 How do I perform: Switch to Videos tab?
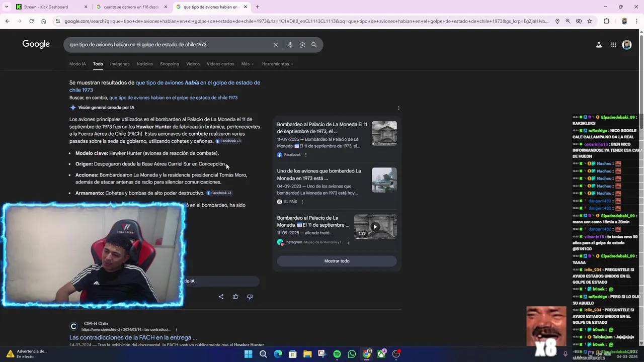tap(193, 64)
